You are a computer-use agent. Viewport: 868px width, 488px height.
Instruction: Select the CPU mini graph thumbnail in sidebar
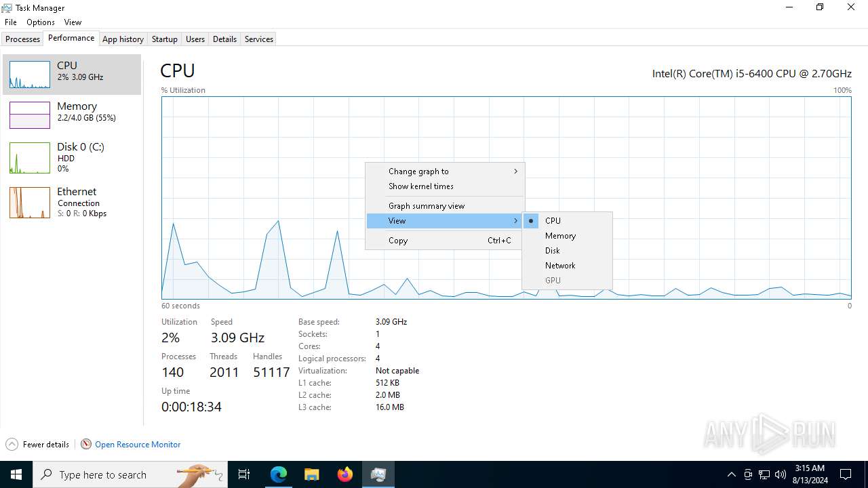point(30,75)
